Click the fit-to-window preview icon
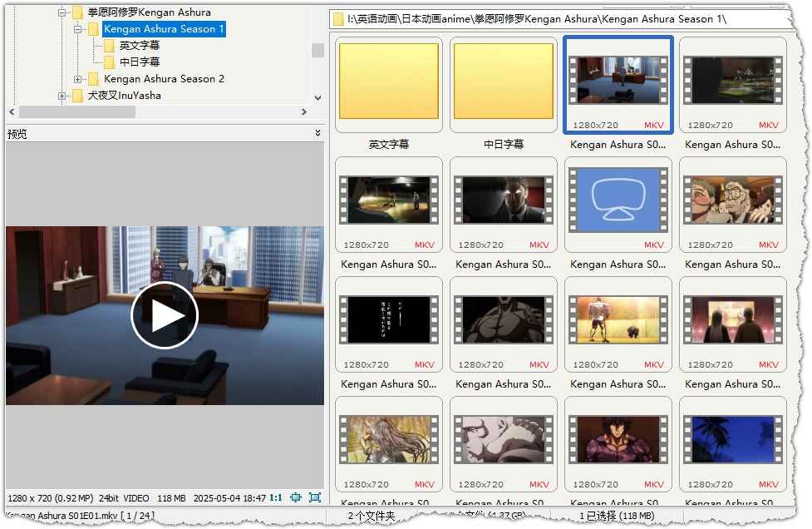 coord(296,497)
